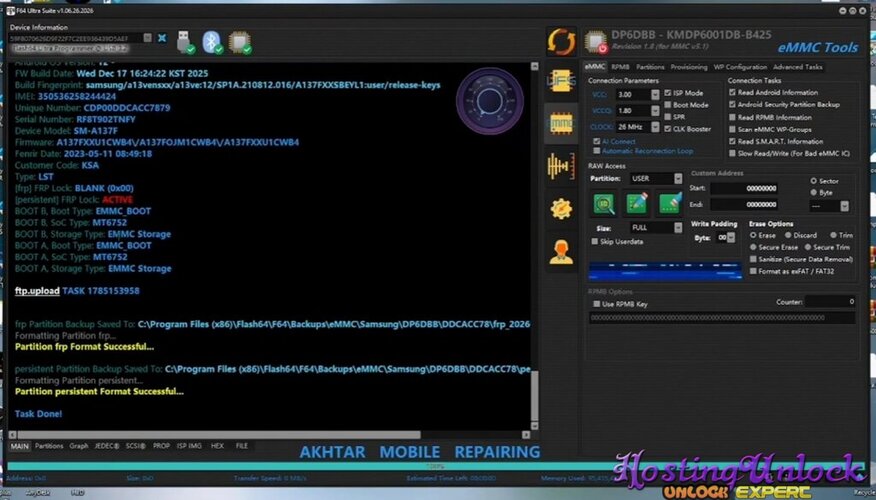
Task: Open the Partitions tab at bottom
Action: point(49,446)
